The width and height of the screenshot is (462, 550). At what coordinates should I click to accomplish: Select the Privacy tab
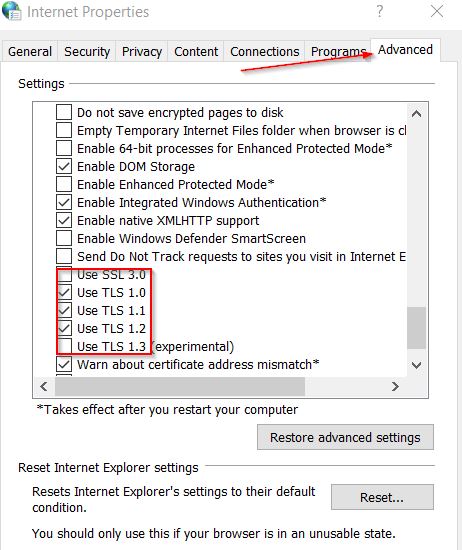coord(142,52)
